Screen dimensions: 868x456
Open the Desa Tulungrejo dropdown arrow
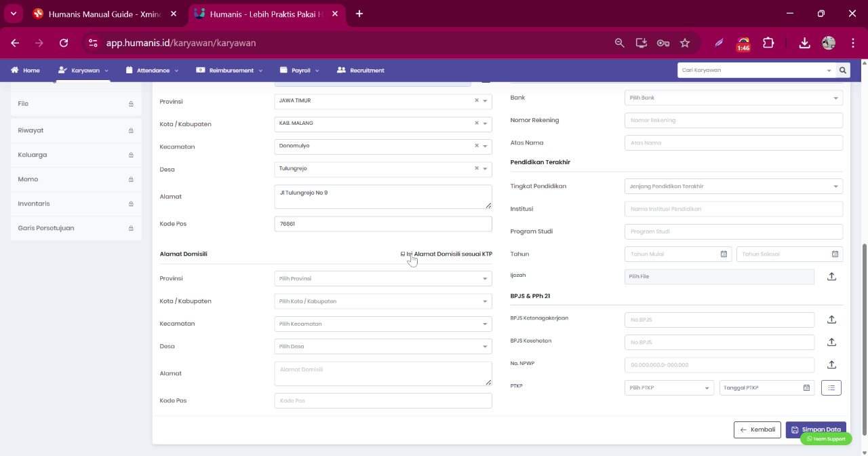click(x=486, y=169)
